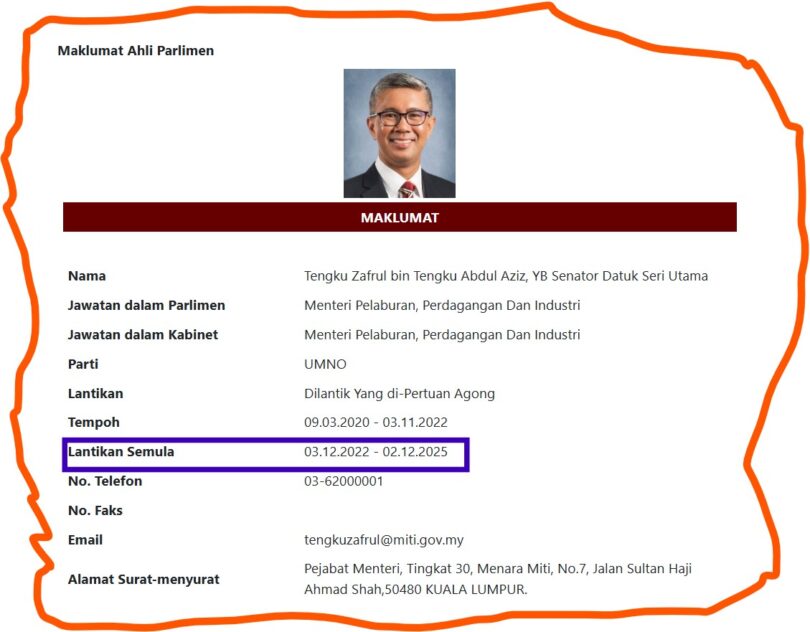The height and width of the screenshot is (632, 810).
Task: Open the tengkuzafrul@miti.gov.my email link
Action: pos(383,540)
